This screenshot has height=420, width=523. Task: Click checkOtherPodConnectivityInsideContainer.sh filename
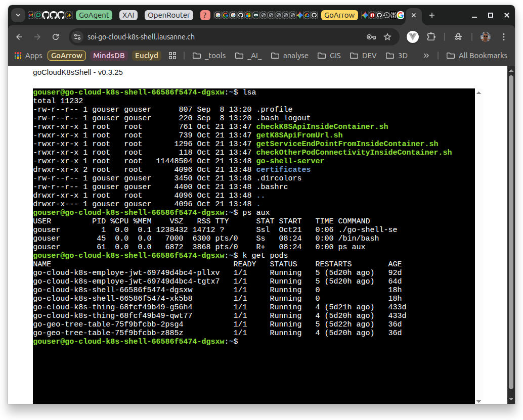click(x=354, y=153)
